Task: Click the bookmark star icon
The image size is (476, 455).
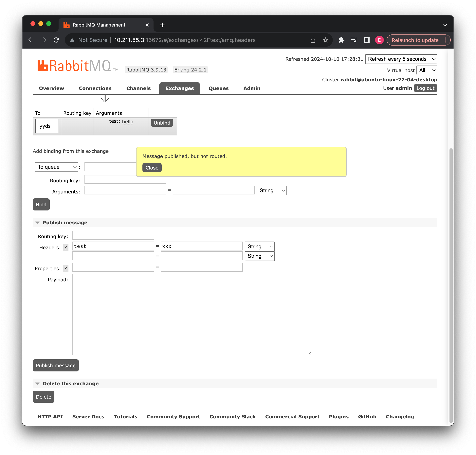Action: tap(325, 40)
